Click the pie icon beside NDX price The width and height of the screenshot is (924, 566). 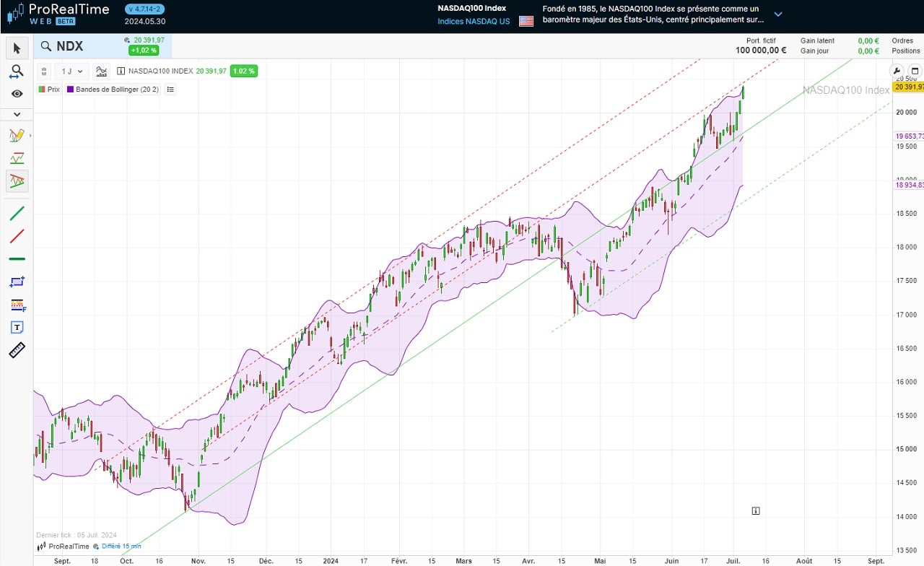[x=127, y=40]
